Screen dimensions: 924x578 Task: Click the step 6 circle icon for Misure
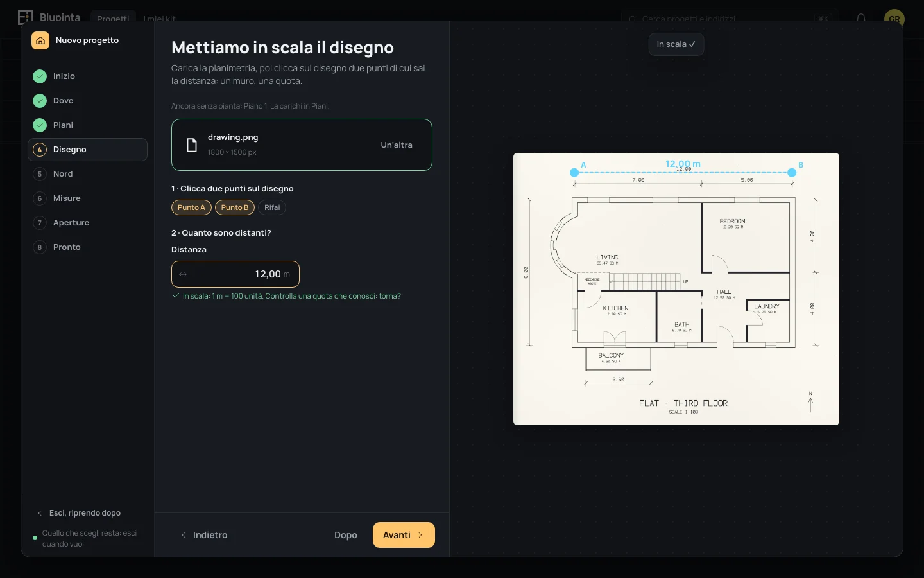tap(40, 198)
